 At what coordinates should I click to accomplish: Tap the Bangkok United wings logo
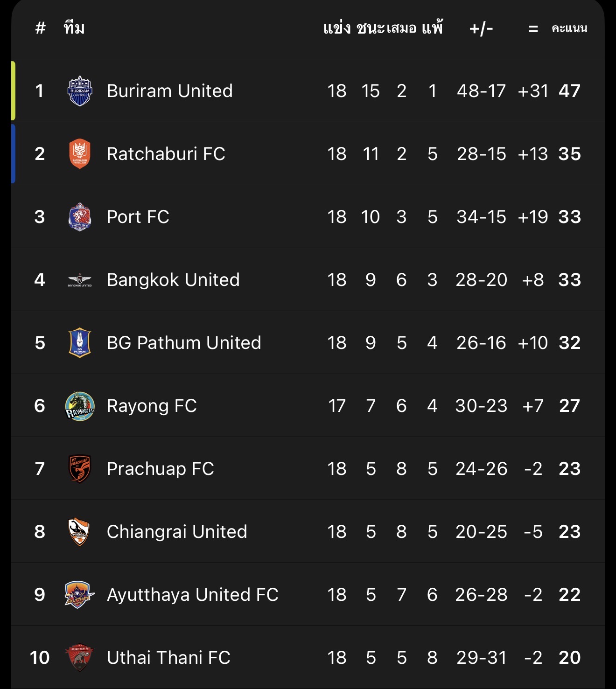[x=80, y=280]
